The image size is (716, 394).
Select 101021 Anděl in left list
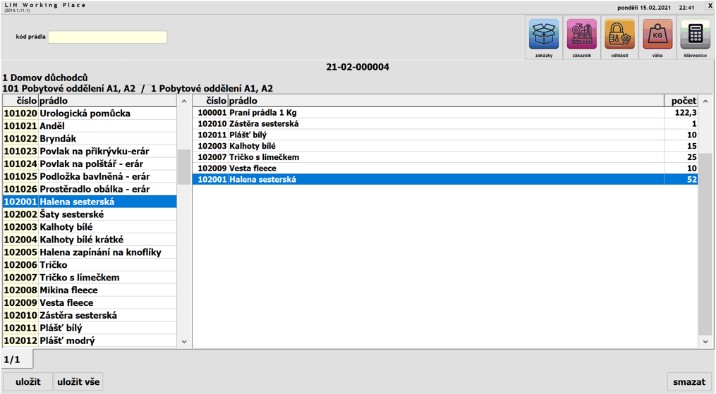pyautogui.click(x=90, y=126)
